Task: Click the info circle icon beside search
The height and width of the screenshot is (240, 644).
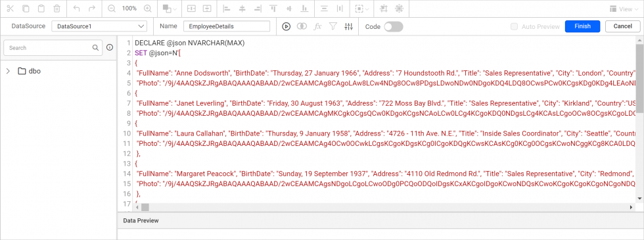Action: 110,47
